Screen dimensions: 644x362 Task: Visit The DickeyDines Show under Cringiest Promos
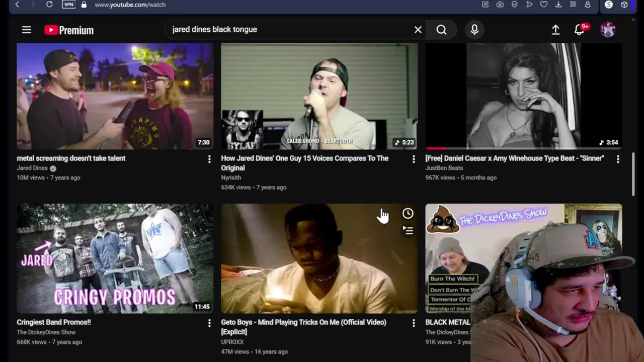click(46, 332)
